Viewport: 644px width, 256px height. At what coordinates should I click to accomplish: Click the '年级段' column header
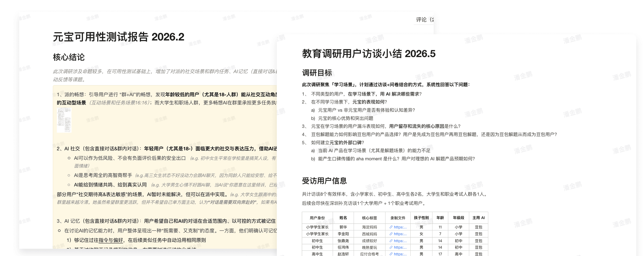tap(458, 218)
